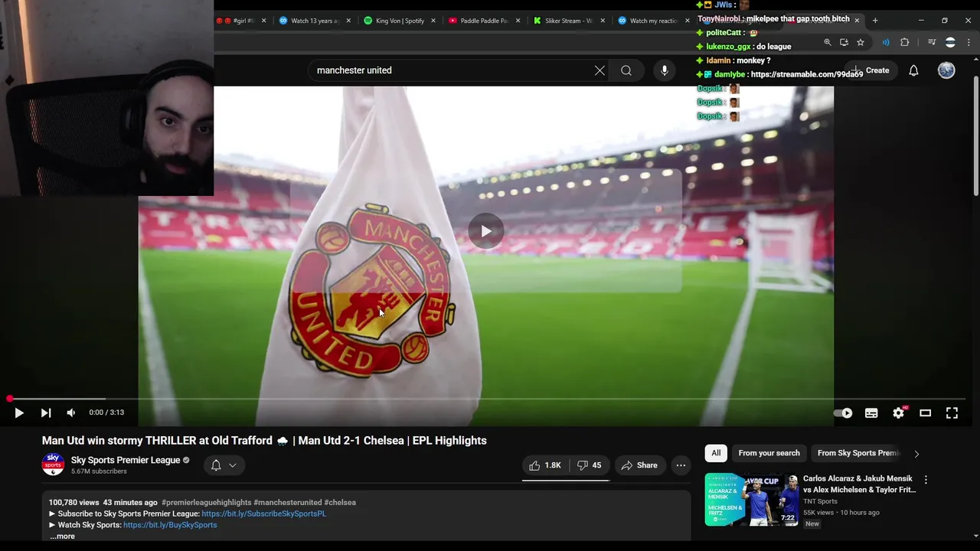Screen dimensions: 980x551
Task: Expand description with ...more
Action: [x=62, y=536]
